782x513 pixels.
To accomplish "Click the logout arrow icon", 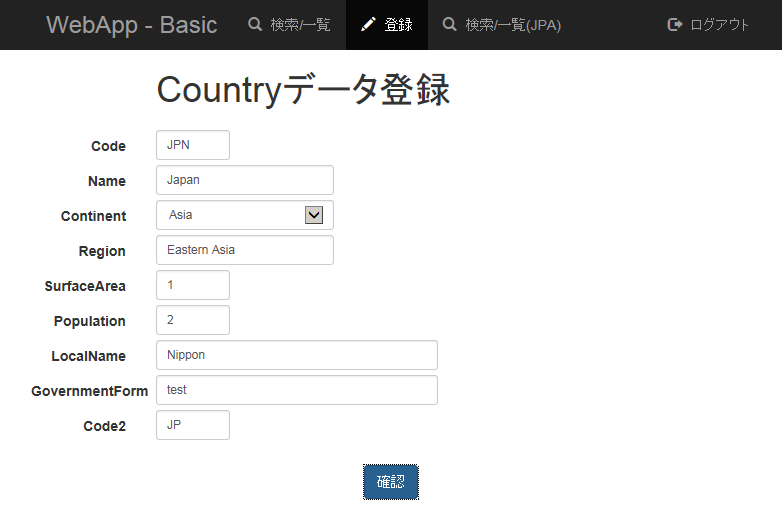I will pyautogui.click(x=674, y=24).
